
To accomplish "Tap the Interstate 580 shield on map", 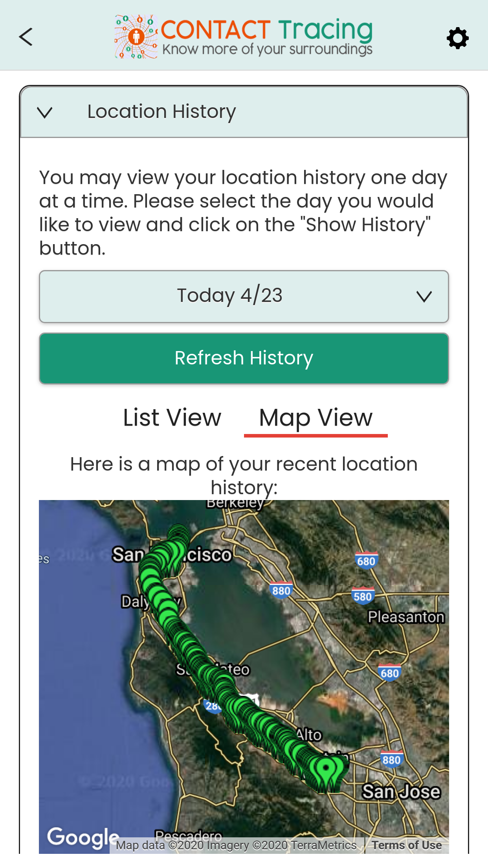I will tap(362, 596).
